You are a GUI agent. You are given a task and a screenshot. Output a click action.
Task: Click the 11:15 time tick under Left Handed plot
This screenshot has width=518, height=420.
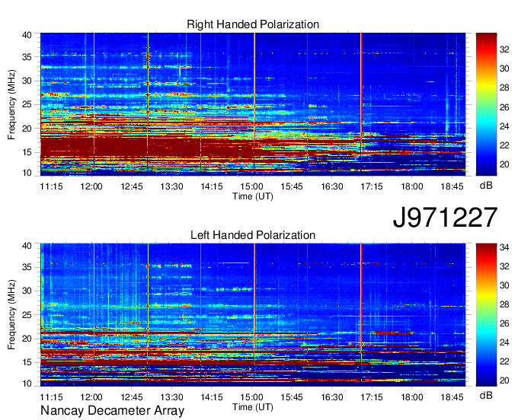(x=51, y=397)
